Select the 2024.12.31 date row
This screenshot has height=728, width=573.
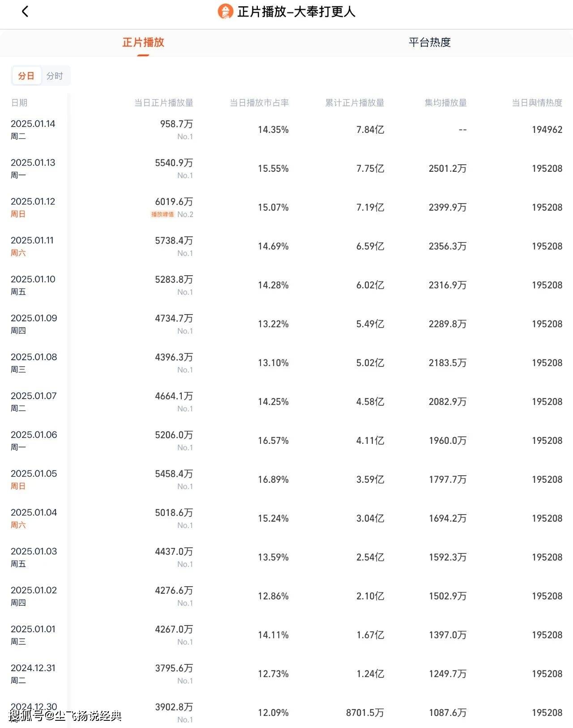[x=33, y=668]
